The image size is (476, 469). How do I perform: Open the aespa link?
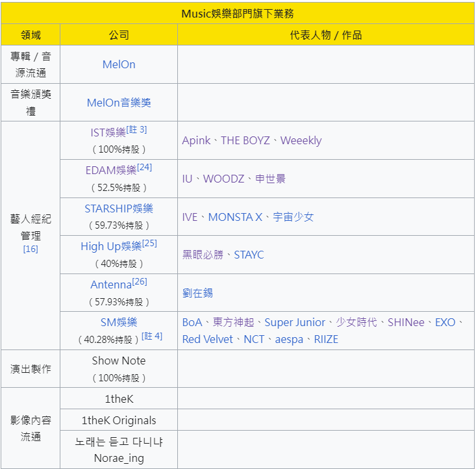(289, 339)
